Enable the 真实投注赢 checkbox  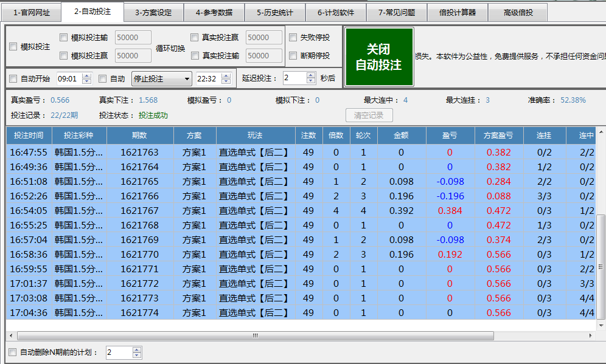195,37
